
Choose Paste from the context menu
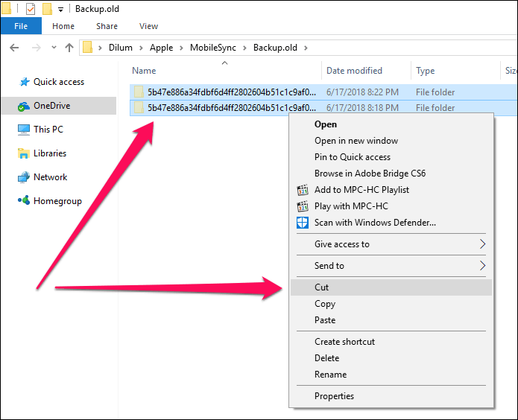pos(391,320)
